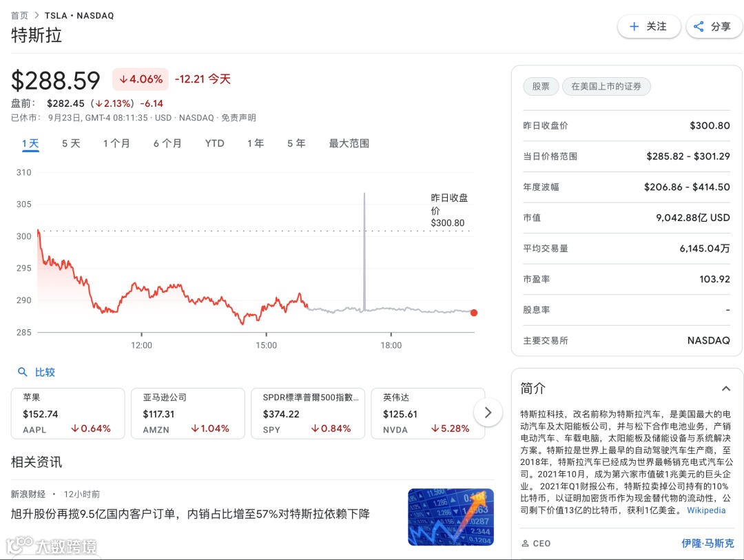Click the 分享 share button
Viewport: 744px width, 560px height.
click(714, 27)
